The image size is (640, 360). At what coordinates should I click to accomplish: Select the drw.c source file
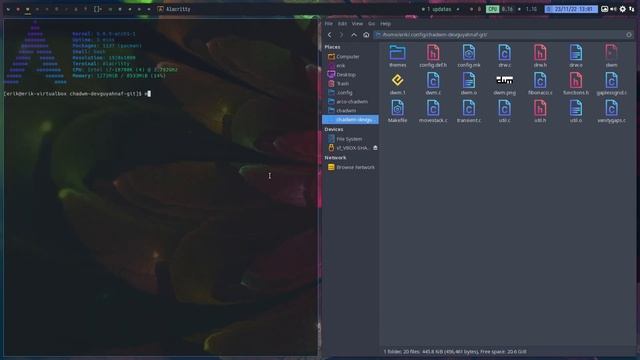pos(504,56)
